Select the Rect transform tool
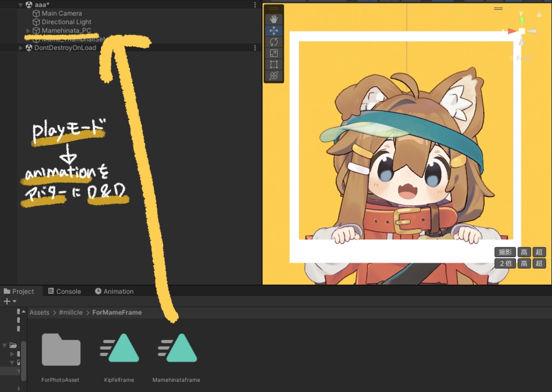This screenshot has height=392, width=552. 273,65
